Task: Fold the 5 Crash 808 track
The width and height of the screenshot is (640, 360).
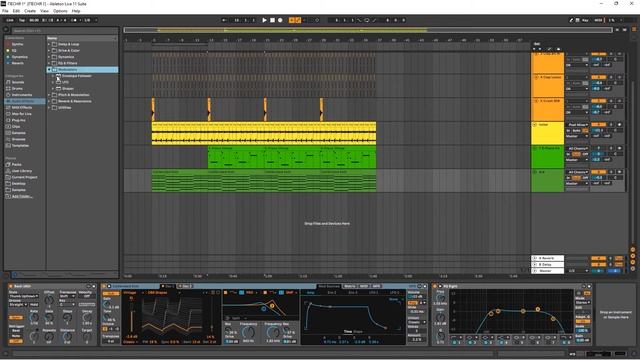Action: [536, 100]
